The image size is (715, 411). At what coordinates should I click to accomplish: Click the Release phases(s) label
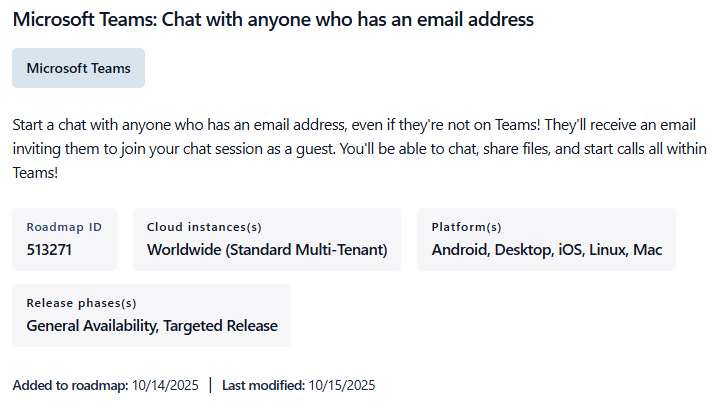[81, 303]
